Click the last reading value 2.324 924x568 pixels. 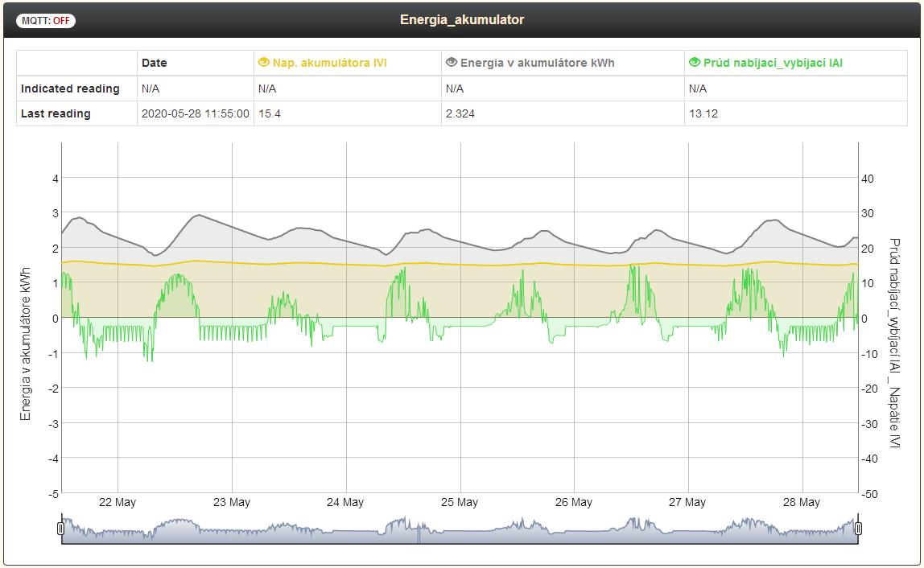click(460, 113)
